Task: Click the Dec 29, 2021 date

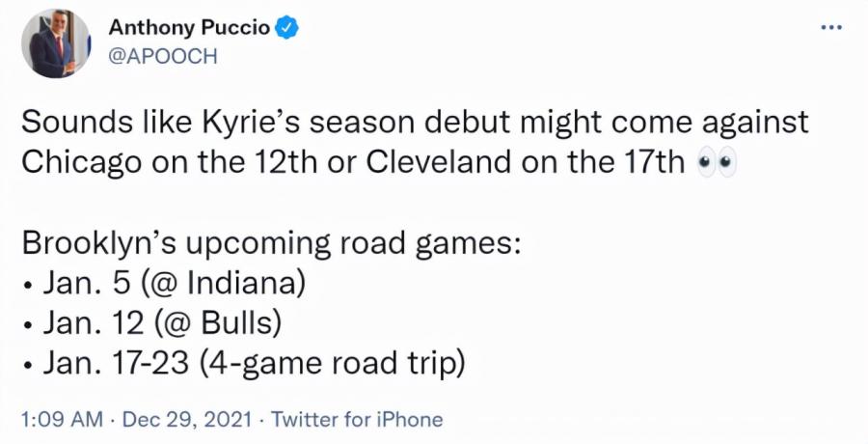Action: click(x=186, y=419)
